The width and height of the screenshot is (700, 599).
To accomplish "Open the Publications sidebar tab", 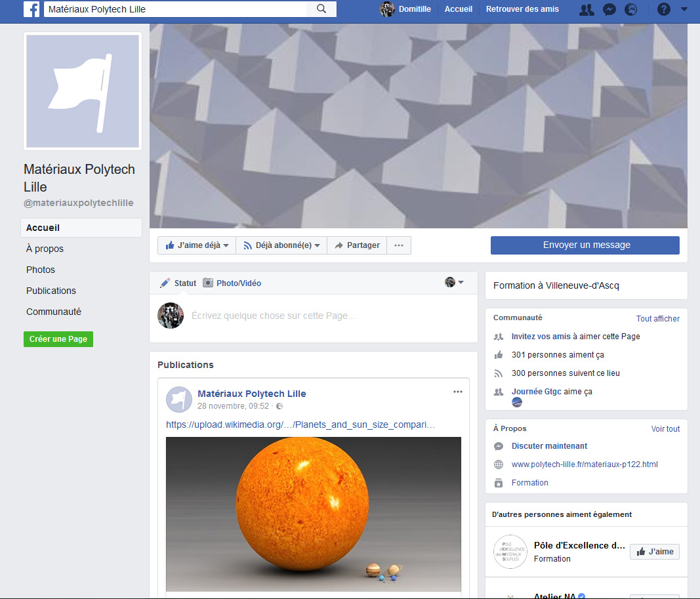I will point(51,291).
